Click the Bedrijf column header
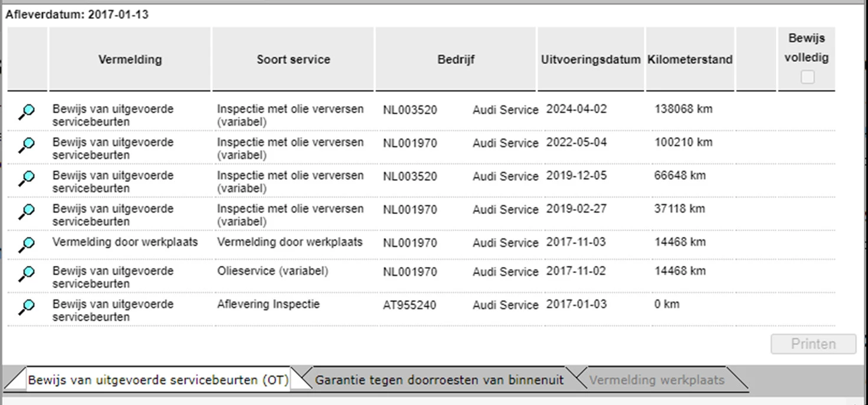The height and width of the screenshot is (405, 868). pos(456,60)
